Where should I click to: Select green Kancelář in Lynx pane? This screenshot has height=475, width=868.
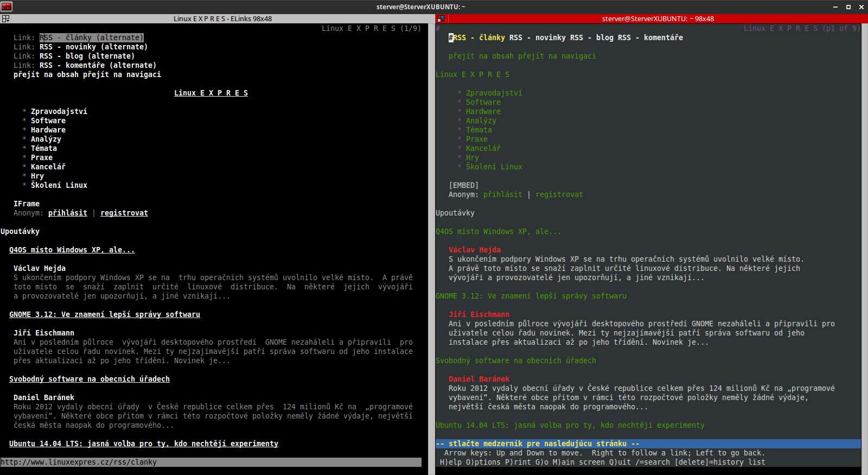pyautogui.click(x=483, y=148)
